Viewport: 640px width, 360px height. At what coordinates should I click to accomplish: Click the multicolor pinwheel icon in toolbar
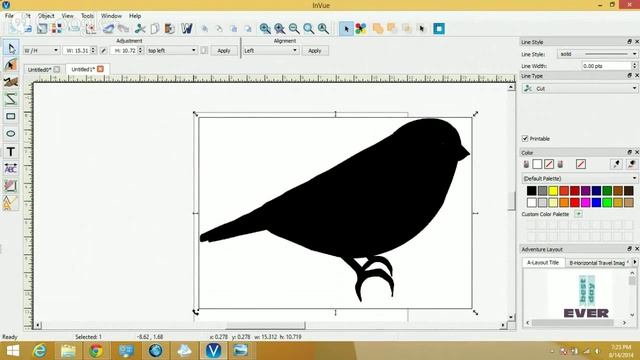pos(361,29)
